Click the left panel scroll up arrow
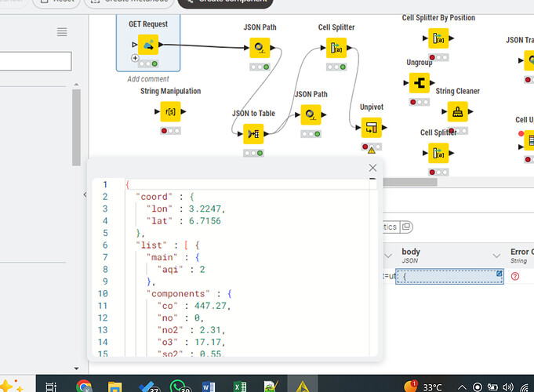Viewport: 534px width, 392px height. [x=76, y=84]
